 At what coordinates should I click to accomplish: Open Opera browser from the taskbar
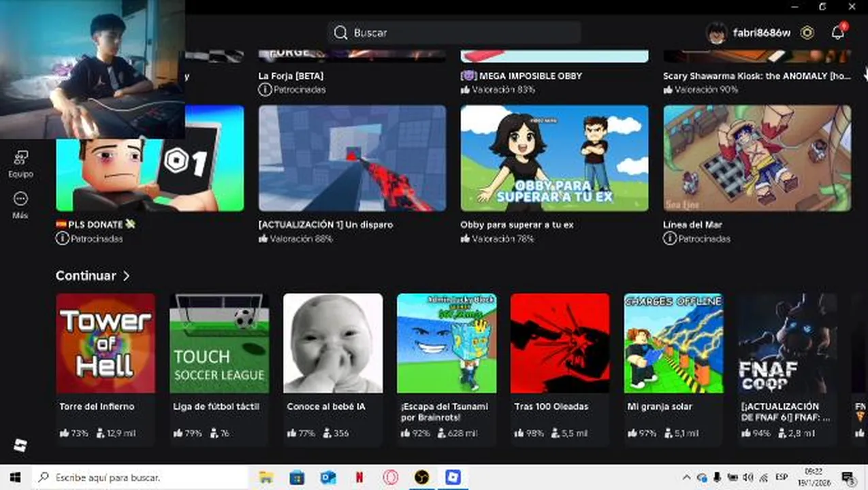pyautogui.click(x=391, y=478)
